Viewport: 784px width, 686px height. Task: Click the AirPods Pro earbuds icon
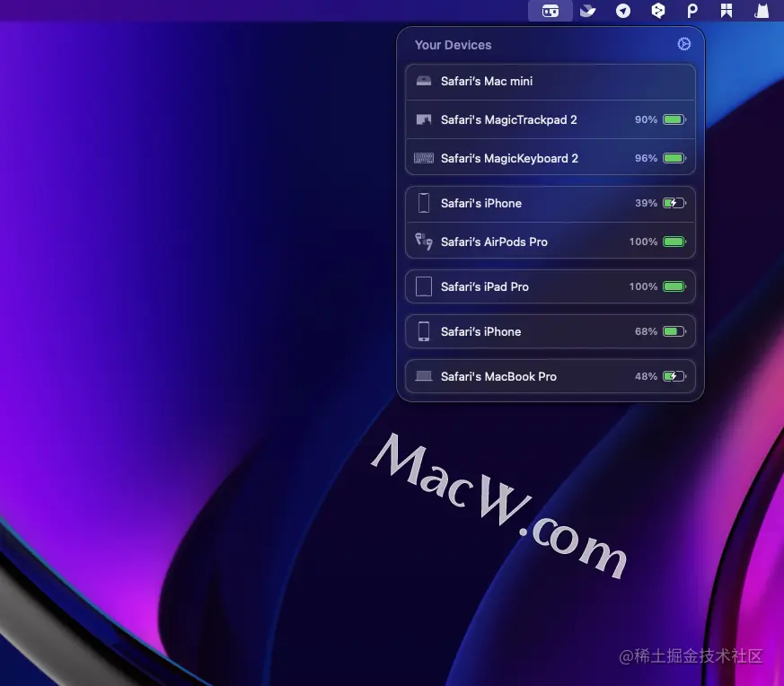coord(424,242)
